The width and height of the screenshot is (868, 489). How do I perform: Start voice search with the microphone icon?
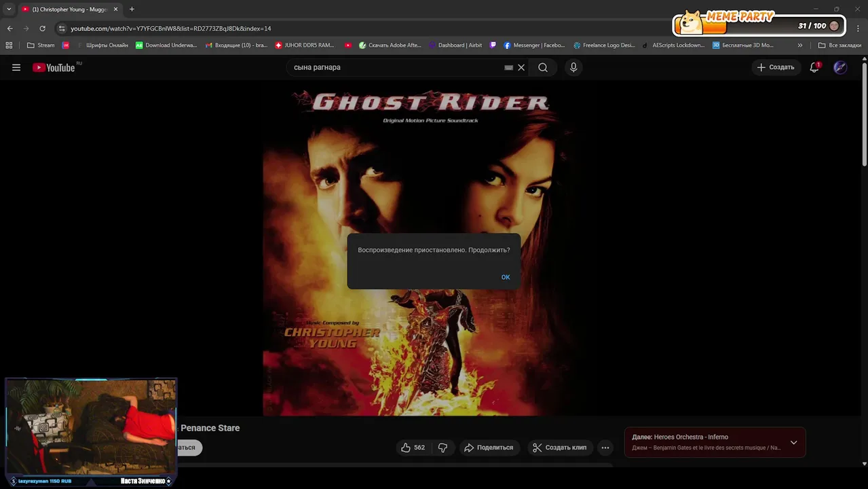coord(573,67)
